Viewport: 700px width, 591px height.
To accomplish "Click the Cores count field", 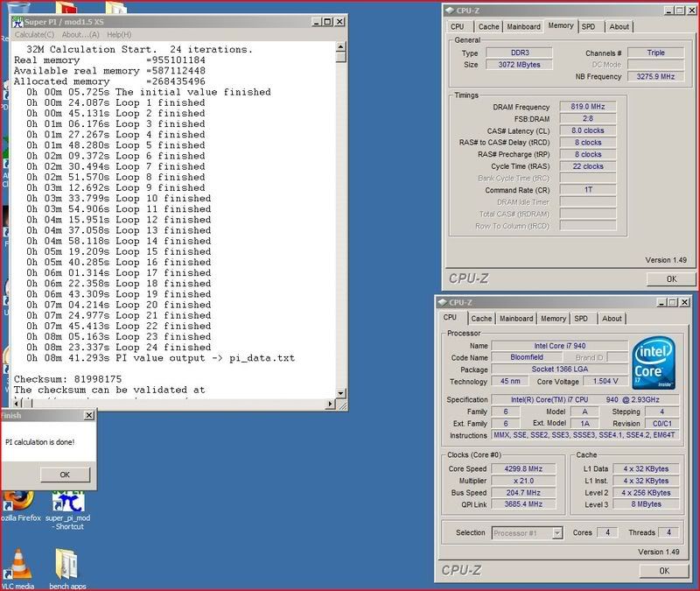I will click(607, 532).
